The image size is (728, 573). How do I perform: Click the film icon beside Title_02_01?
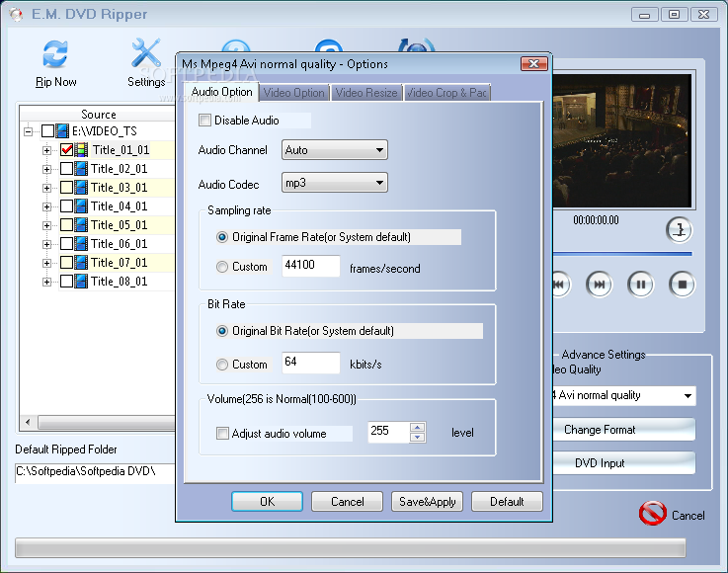coord(81,169)
